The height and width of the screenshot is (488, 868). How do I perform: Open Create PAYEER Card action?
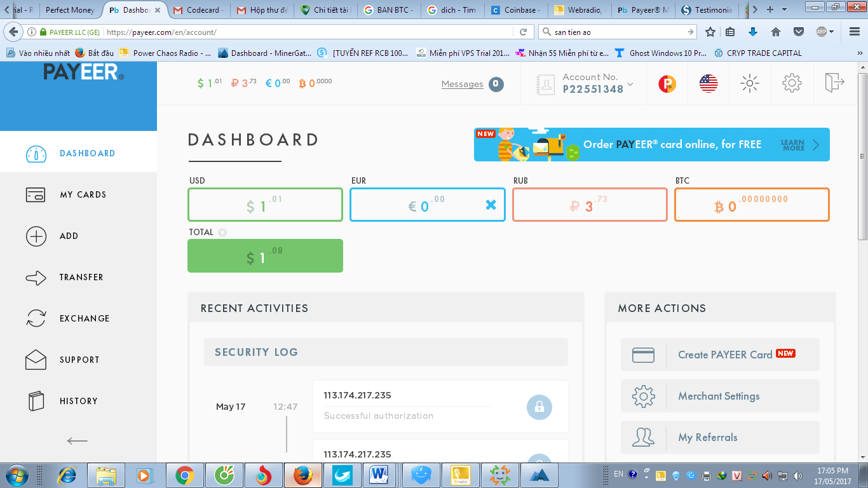(720, 355)
